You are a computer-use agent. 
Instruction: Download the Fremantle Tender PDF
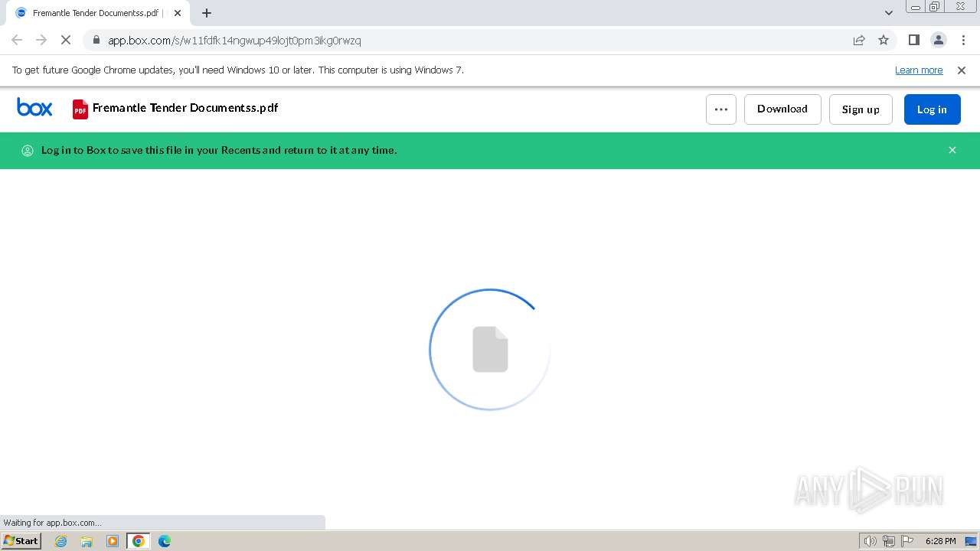point(782,109)
